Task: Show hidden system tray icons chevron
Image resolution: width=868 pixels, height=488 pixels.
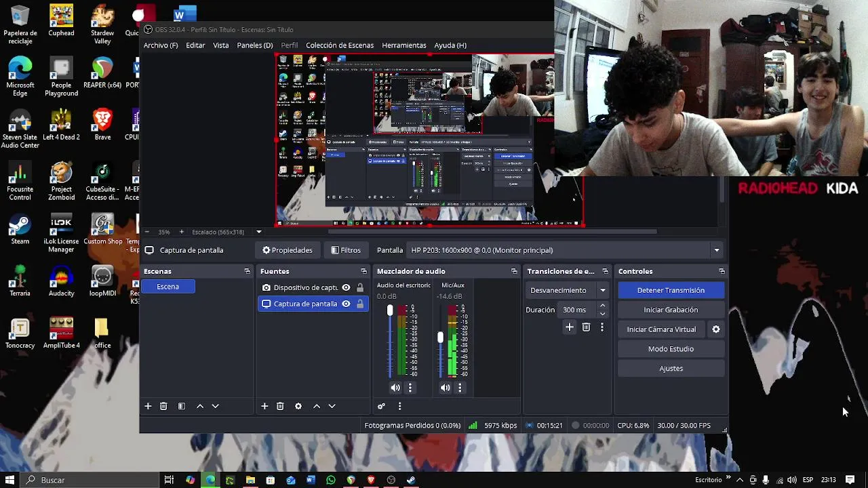Action: tap(740, 480)
